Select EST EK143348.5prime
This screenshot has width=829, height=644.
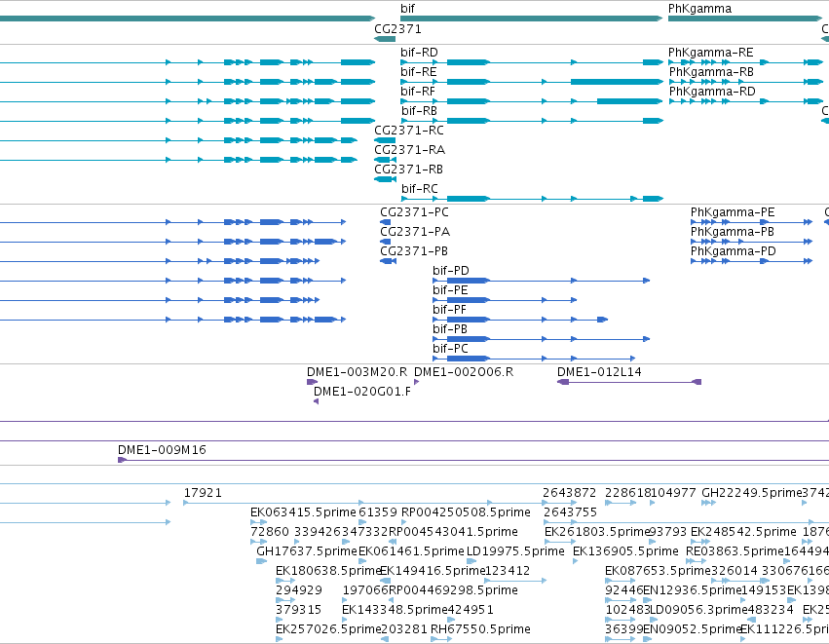395,610
